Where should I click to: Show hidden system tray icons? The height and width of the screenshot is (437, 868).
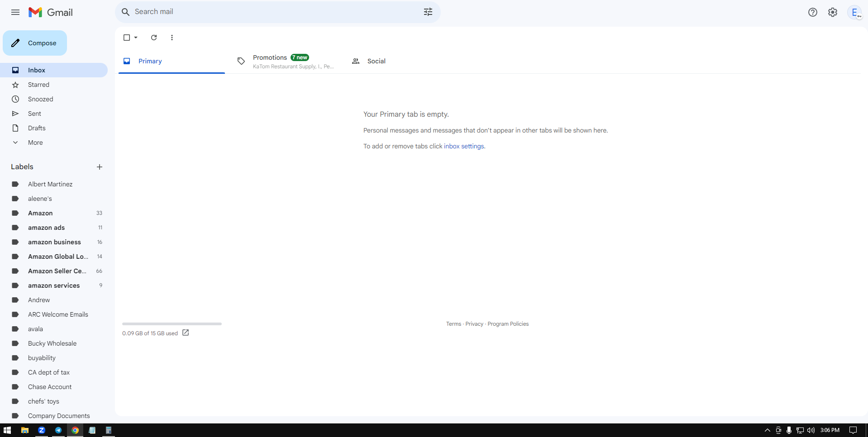coord(768,430)
